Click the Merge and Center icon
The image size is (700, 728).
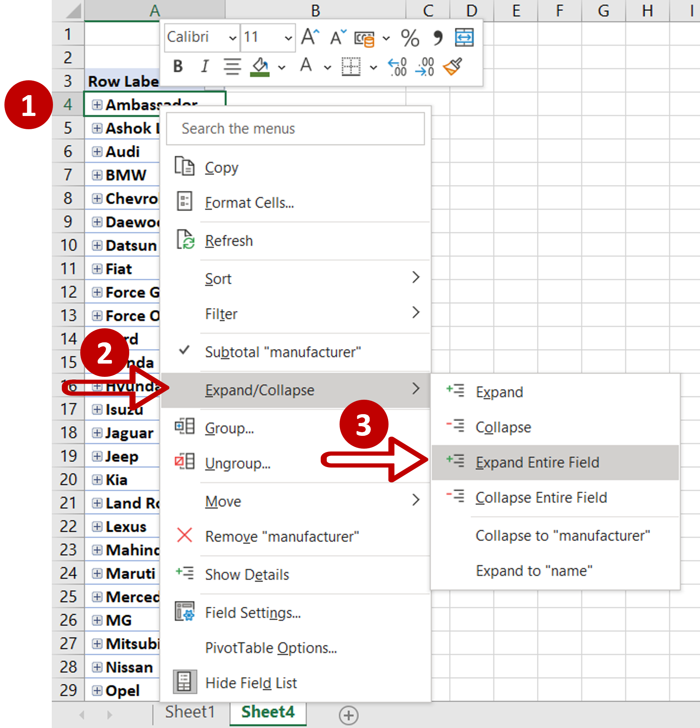pyautogui.click(x=464, y=38)
